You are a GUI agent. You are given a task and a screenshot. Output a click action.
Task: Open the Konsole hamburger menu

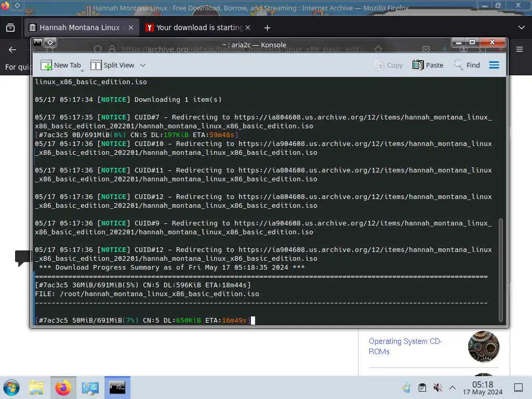(x=494, y=65)
